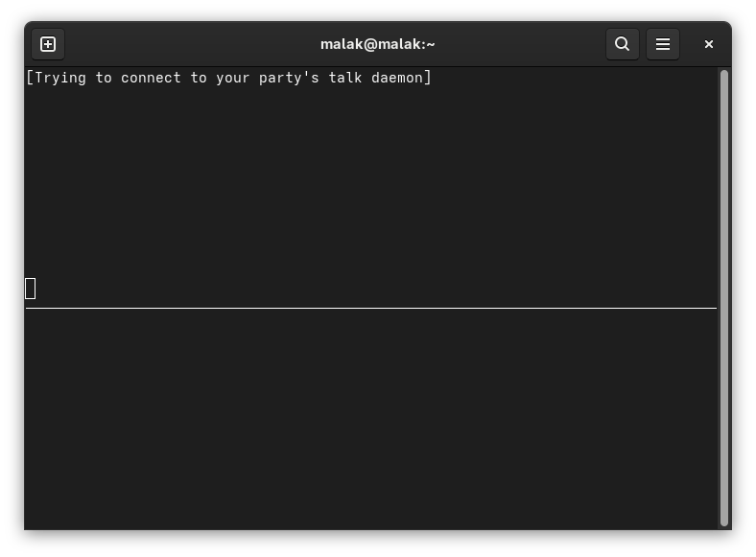This screenshot has width=756, height=557.
Task: Click the header bar left of the title
Action: (192, 44)
